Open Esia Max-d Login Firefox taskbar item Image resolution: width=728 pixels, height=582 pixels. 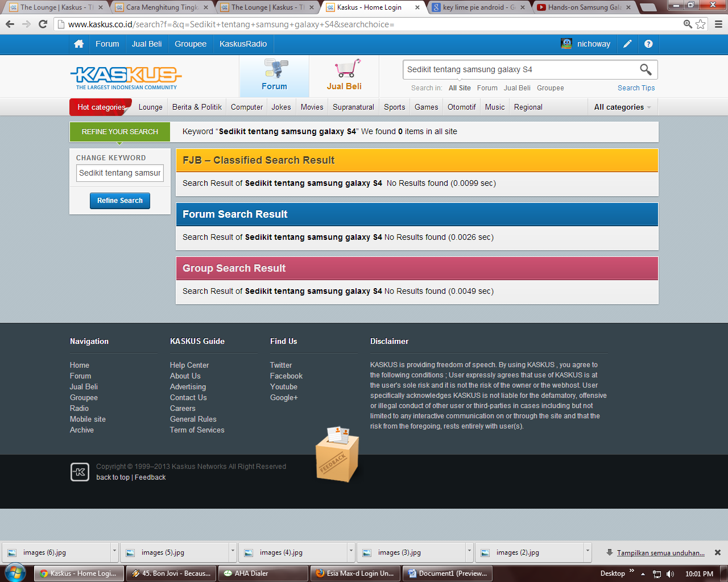pos(356,573)
